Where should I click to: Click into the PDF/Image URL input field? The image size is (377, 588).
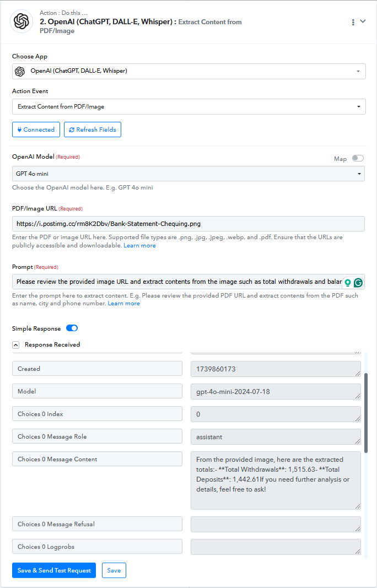point(188,224)
